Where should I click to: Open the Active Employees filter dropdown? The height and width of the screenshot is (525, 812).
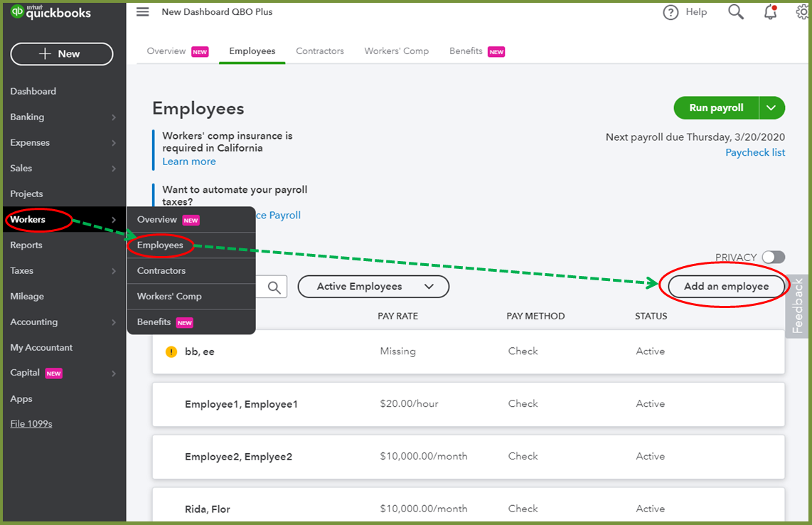click(x=373, y=287)
